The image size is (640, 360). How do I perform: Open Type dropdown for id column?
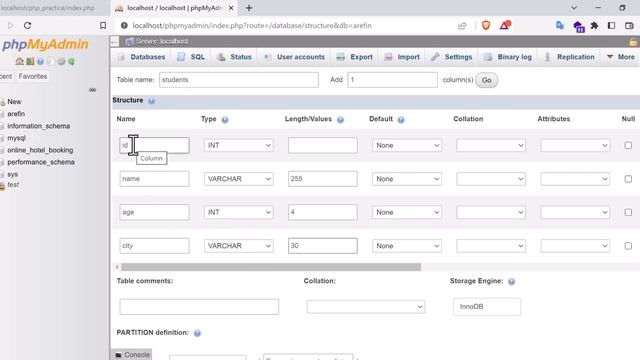pos(239,145)
